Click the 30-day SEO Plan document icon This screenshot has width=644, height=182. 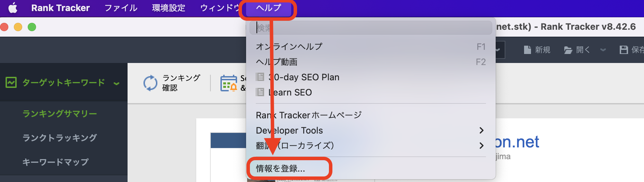click(x=260, y=77)
